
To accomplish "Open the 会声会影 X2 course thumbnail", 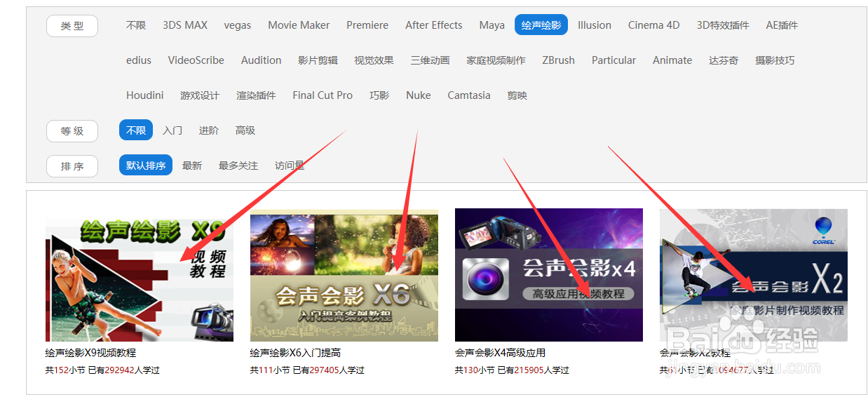I will (x=754, y=275).
